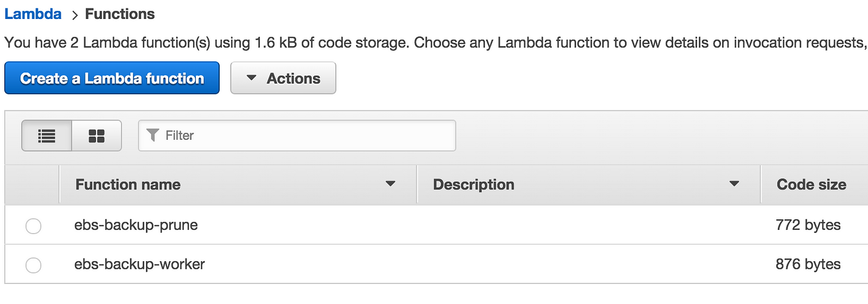
Task: Click the Functions breadcrumb item
Action: [x=120, y=14]
